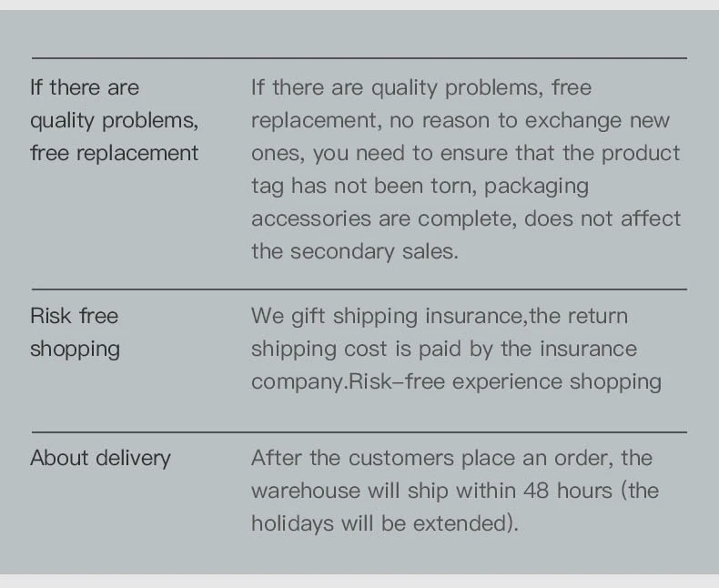Image resolution: width=719 pixels, height=588 pixels.
Task: Click the top divider line of the table
Action: (x=359, y=58)
